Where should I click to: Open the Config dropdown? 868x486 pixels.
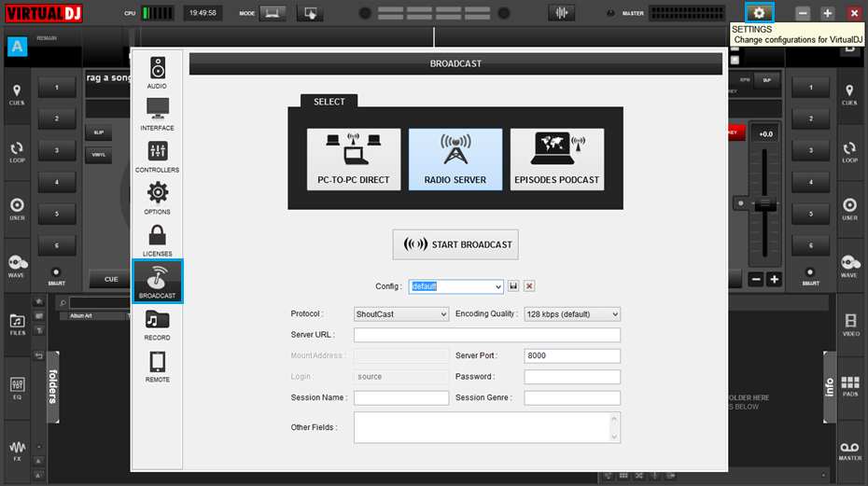(455, 286)
